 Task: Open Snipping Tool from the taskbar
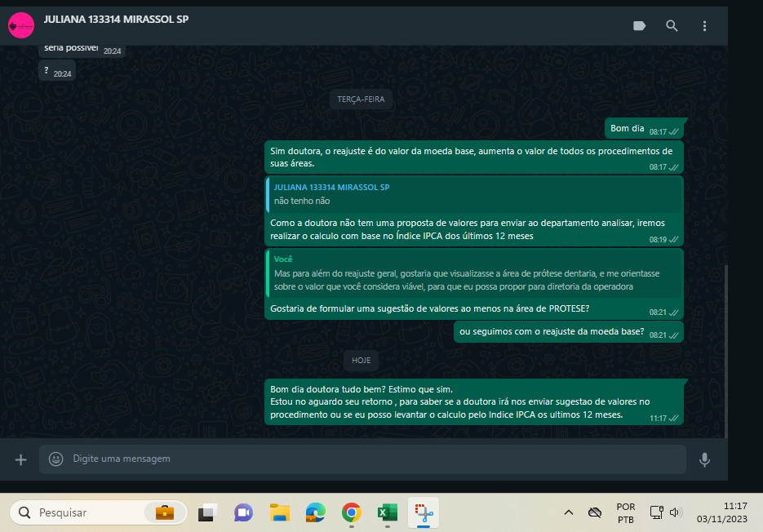tap(424, 512)
